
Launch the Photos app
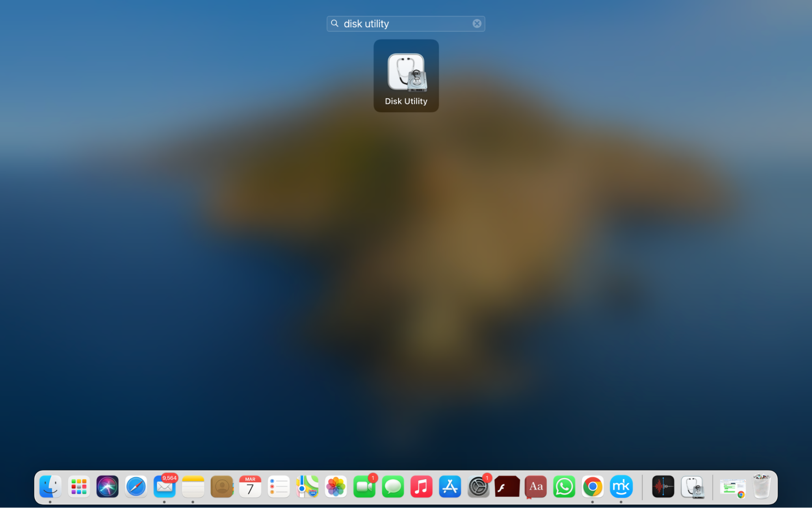tap(336, 486)
